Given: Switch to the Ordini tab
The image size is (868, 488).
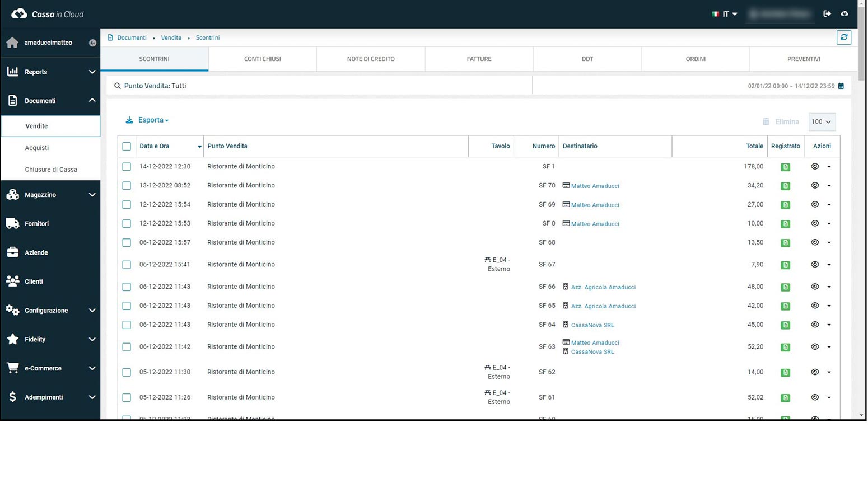Looking at the screenshot, I should 696,59.
